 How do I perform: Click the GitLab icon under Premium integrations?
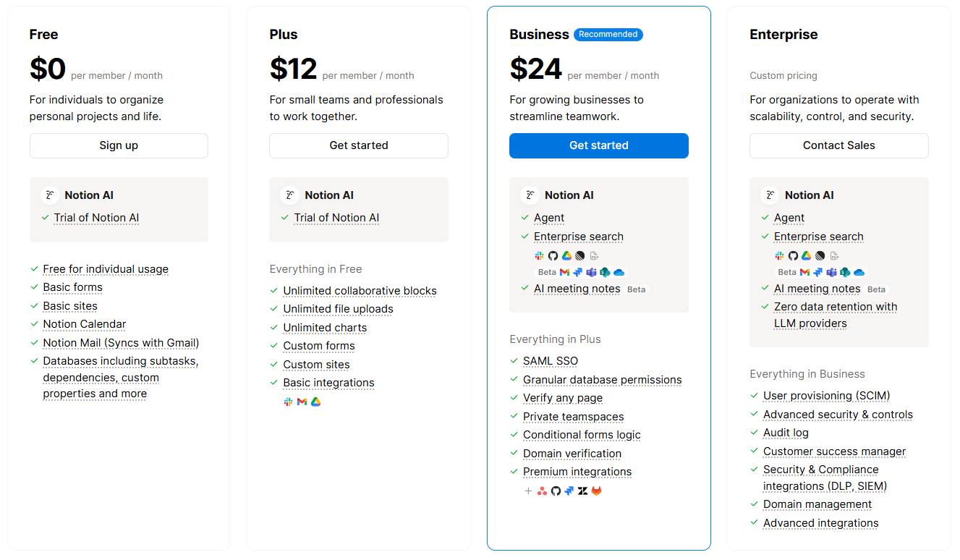tap(596, 491)
